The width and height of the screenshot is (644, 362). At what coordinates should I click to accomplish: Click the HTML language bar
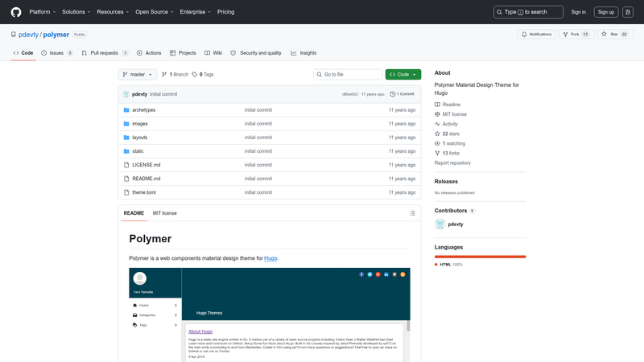[x=480, y=257]
